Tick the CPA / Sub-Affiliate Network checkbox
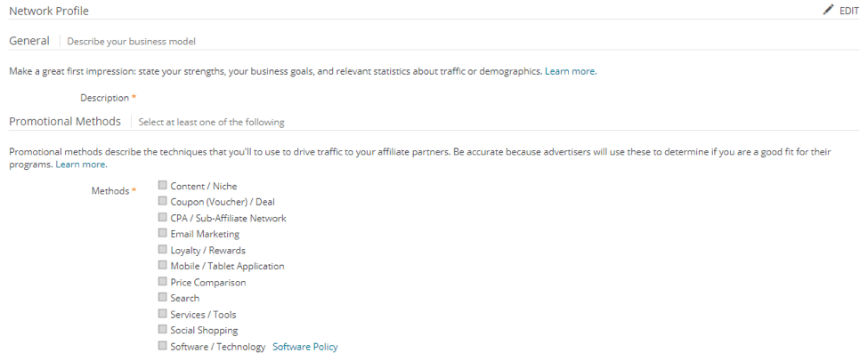 (163, 218)
